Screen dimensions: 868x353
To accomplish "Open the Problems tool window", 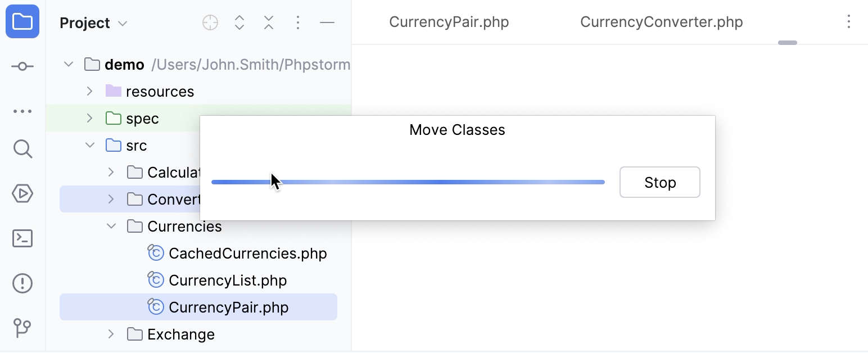I will pos(22,283).
